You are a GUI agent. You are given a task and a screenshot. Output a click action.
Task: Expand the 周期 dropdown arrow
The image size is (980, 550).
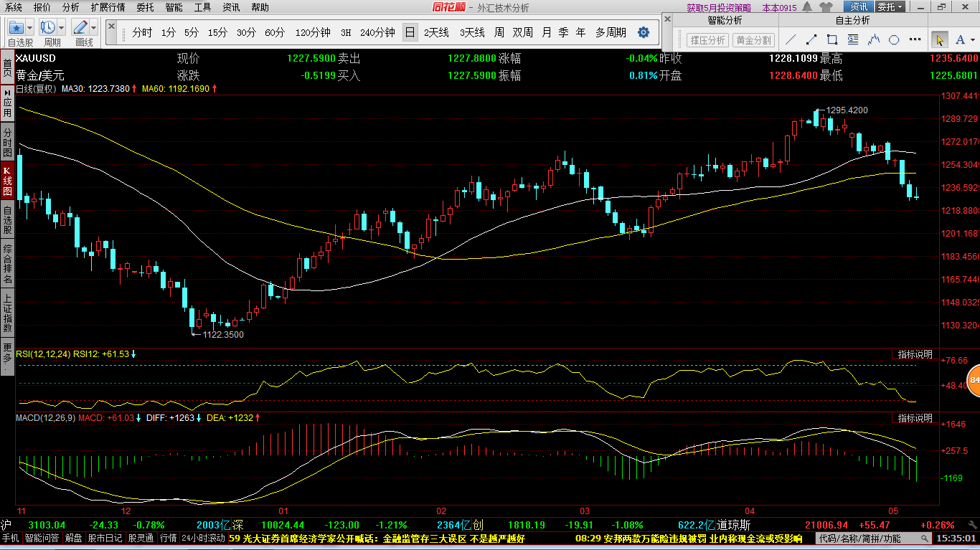(x=62, y=28)
